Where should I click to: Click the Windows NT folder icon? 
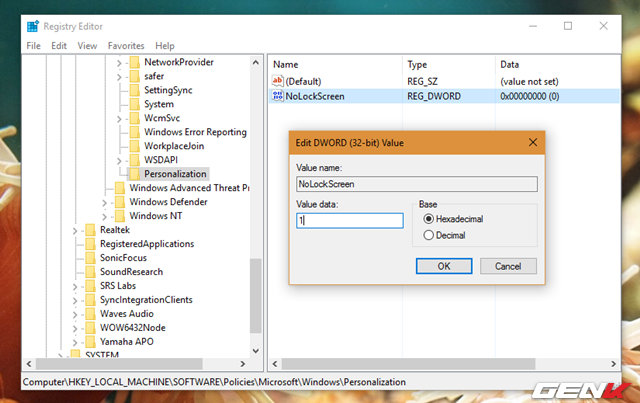(120, 216)
